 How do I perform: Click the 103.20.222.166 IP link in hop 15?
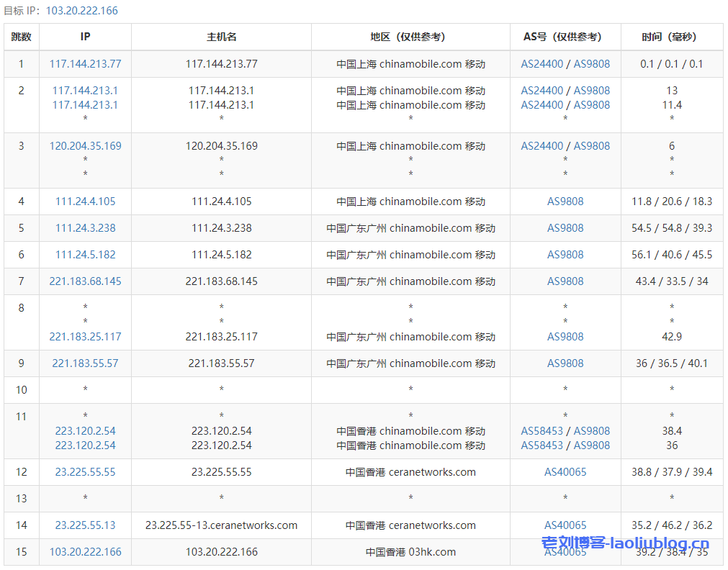(85, 552)
